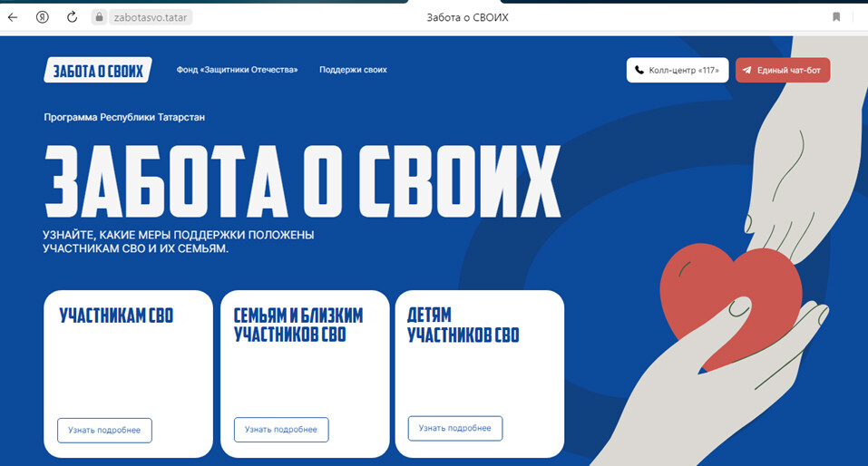Open the Фонд «Защитники Отечества» menu item
The width and height of the screenshot is (868, 466).
237,70
